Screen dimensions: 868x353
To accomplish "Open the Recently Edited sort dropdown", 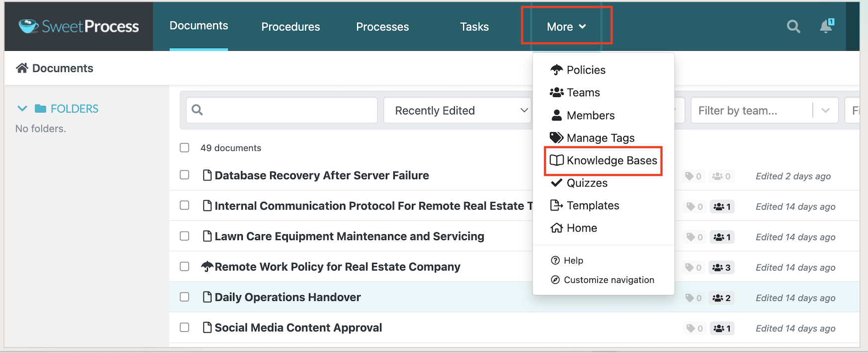I will coord(457,110).
